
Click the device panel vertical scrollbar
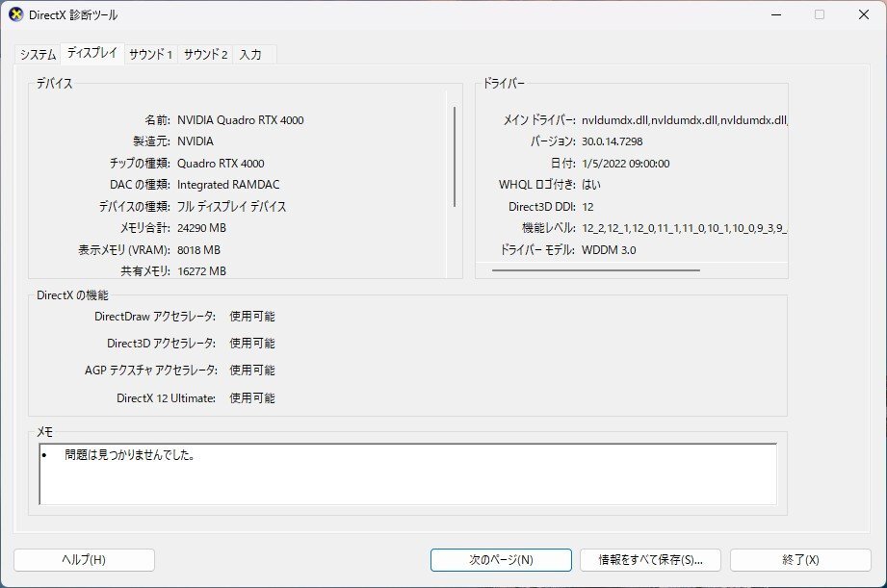click(455, 157)
